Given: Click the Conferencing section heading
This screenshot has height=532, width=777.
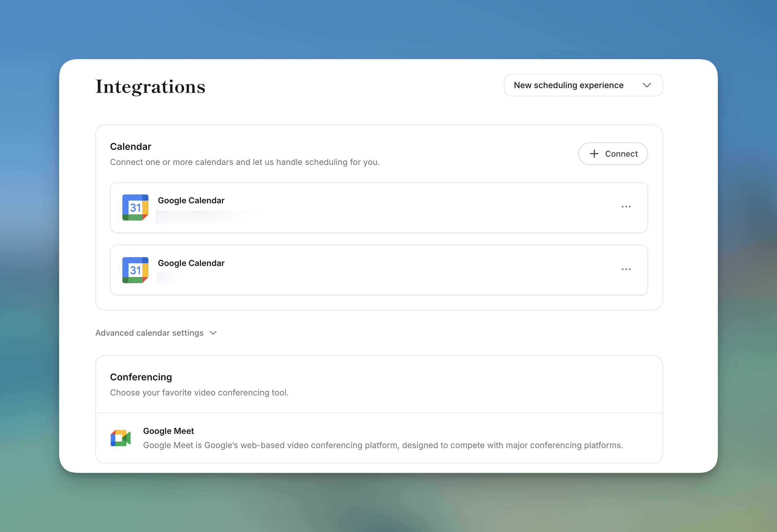Looking at the screenshot, I should pyautogui.click(x=141, y=377).
